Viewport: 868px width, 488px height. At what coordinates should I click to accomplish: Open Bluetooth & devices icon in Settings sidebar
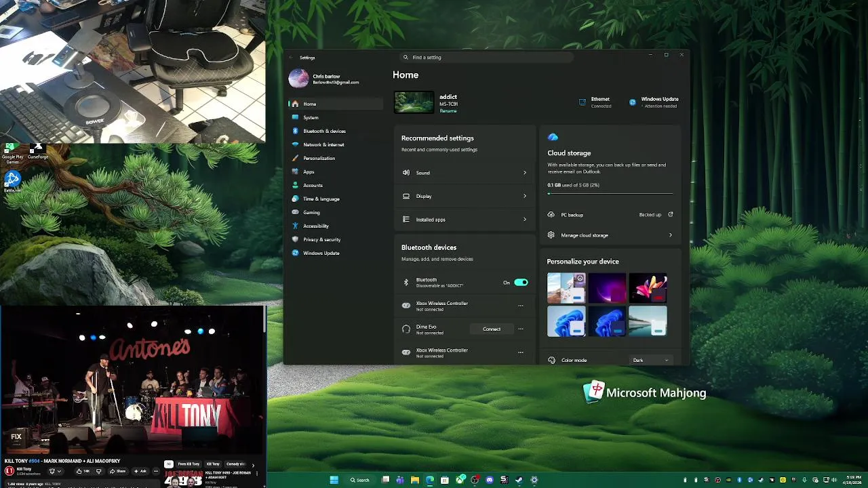[295, 131]
